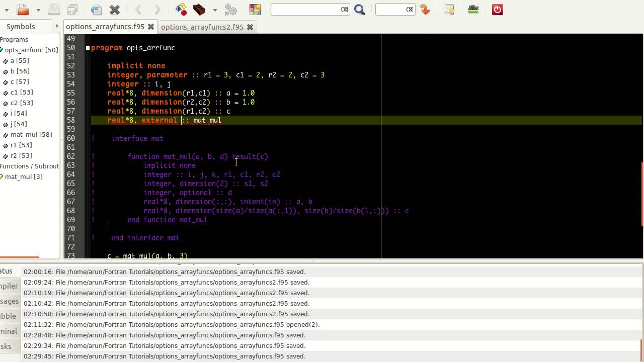Click line 53 parameter declaration in editor
This screenshot has height=362, width=644.
click(216, 75)
